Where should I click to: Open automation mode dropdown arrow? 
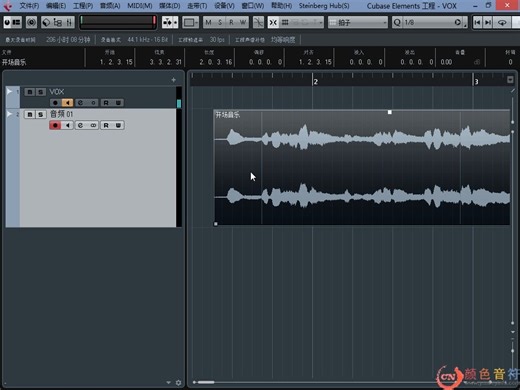[175, 22]
